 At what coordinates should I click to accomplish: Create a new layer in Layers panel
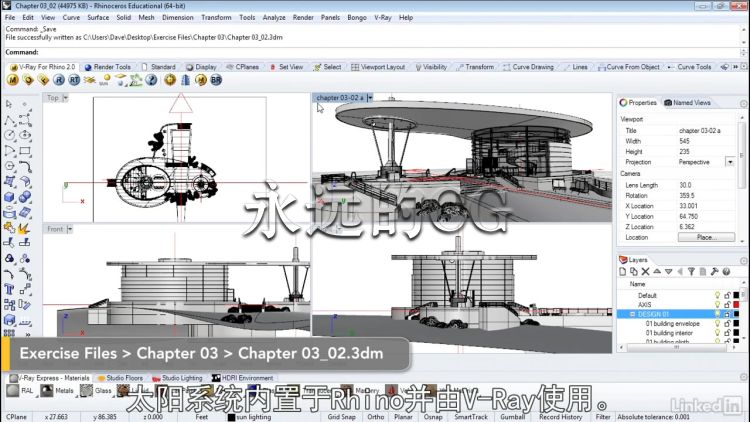(x=622, y=272)
